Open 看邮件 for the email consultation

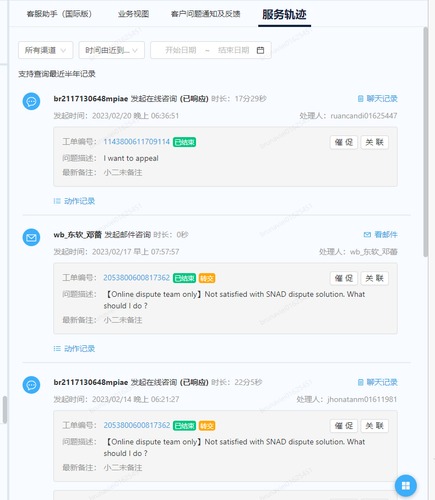pyautogui.click(x=380, y=235)
